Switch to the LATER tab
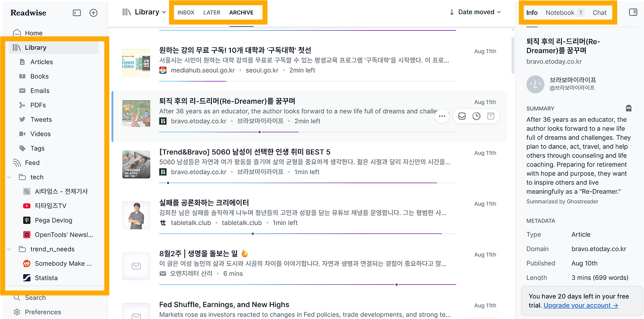 (x=212, y=13)
